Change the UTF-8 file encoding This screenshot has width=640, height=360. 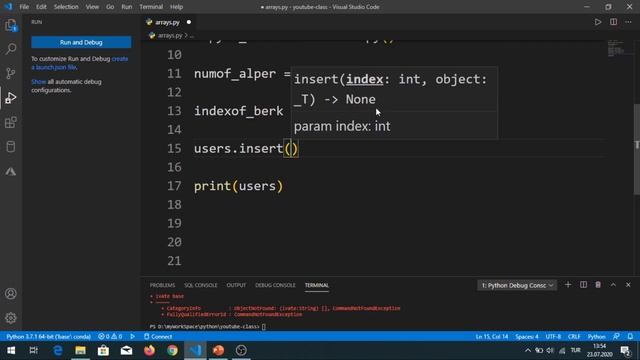coord(553,337)
